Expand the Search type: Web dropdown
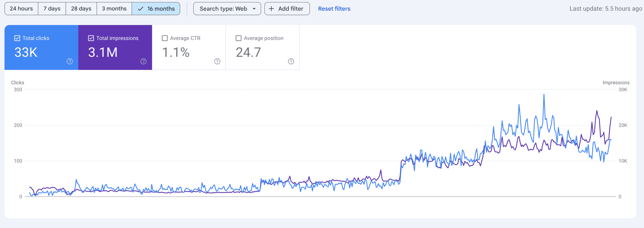 coord(223,9)
